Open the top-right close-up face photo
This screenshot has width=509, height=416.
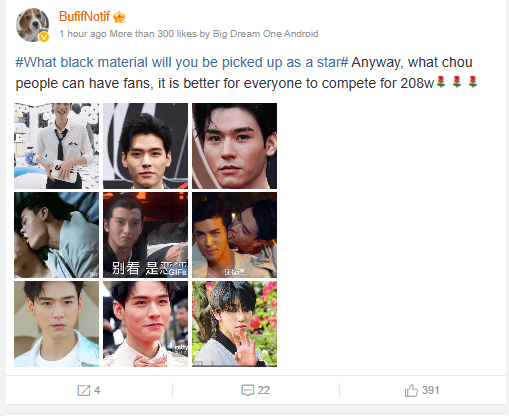click(x=234, y=146)
